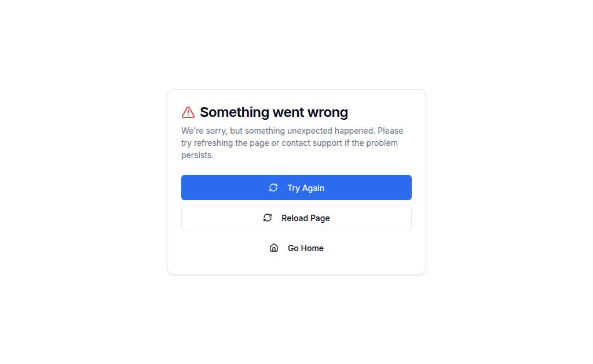Click the error description paragraph
The image size is (593, 364).
292,143
